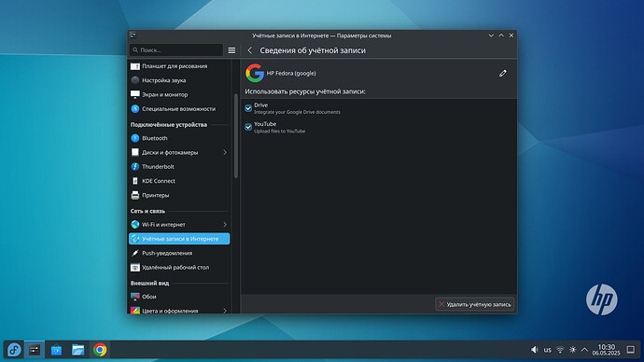This screenshot has width=644, height=362.
Task: Launch Google Chrome from the taskbar
Action: 100,350
